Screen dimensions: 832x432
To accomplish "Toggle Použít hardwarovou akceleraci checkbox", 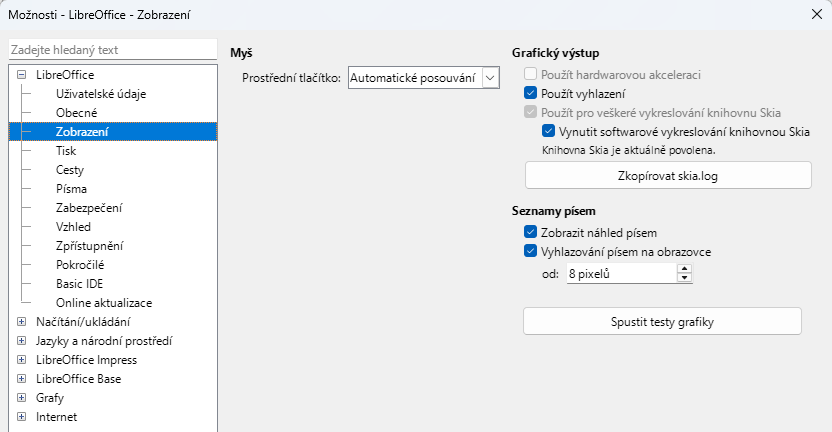I will pos(530,74).
